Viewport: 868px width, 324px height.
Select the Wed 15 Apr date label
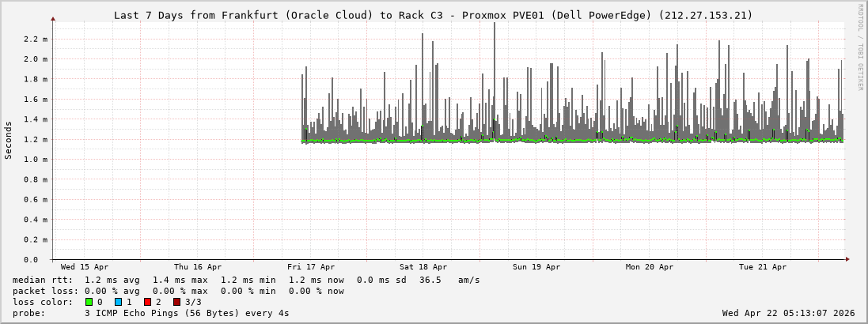coord(85,267)
